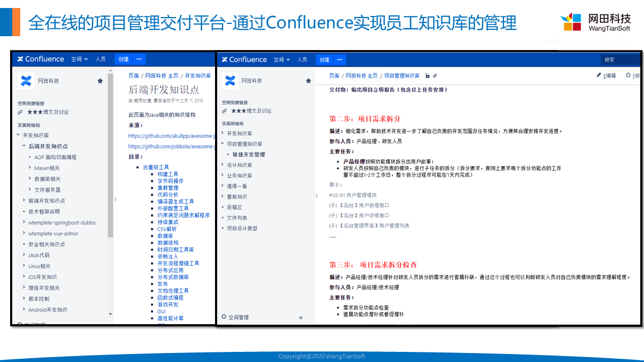Open the github.com/jobbole/awesome link
Image resolution: width=644 pixels, height=362 pixels.
(170, 146)
